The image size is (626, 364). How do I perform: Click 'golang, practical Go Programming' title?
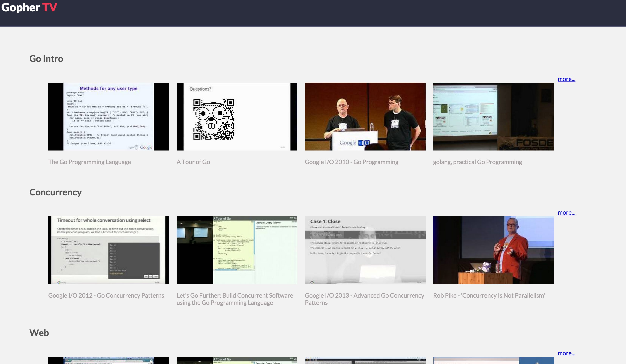click(478, 162)
